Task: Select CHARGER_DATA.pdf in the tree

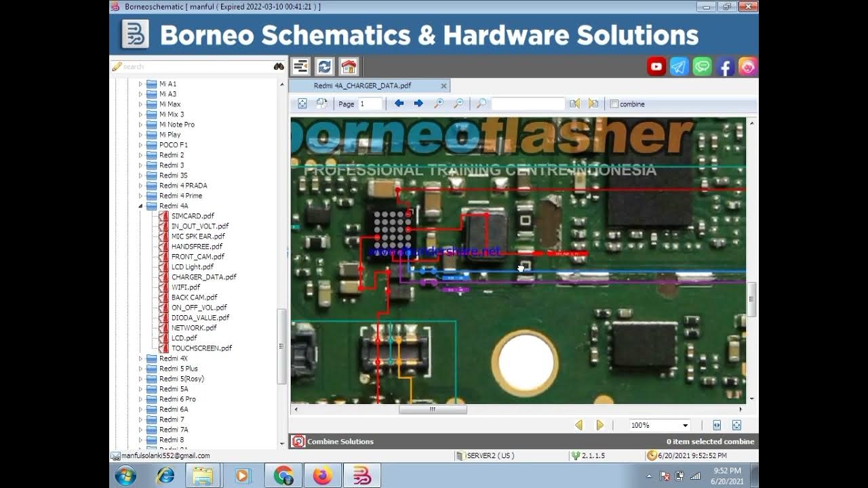Action: (x=203, y=277)
